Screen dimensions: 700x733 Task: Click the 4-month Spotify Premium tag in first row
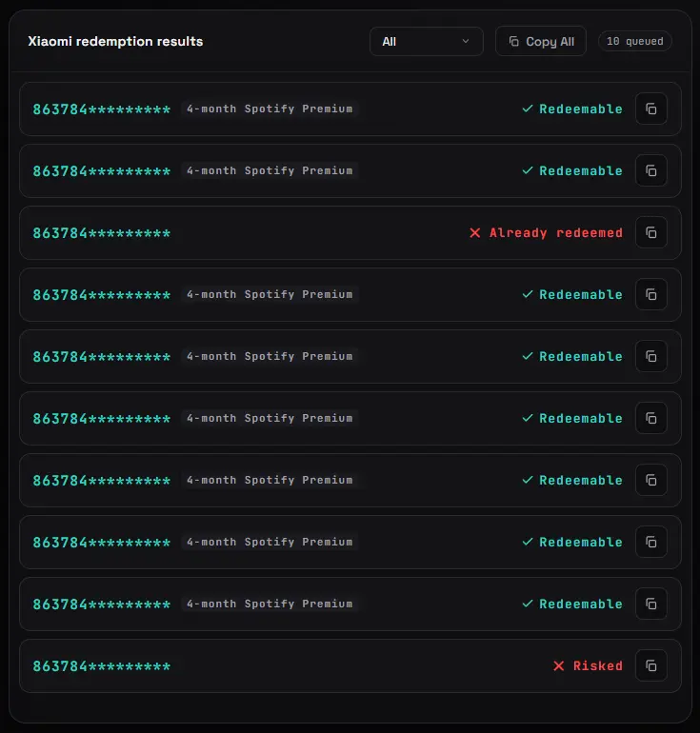pos(270,109)
